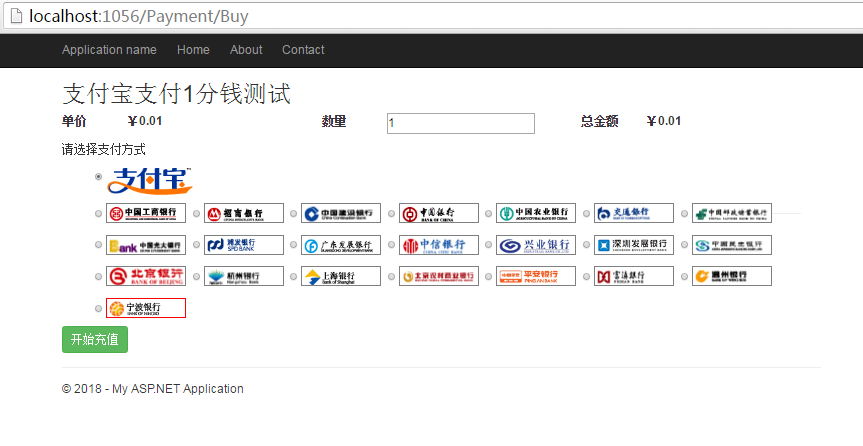The width and height of the screenshot is (863, 446).
Task: Choose the 兴业银行 radio option
Action: coord(488,244)
